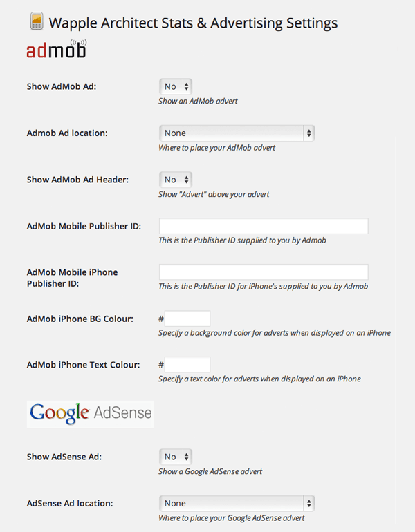Open the Show AdMob Ad Header dropdown
Viewport: 415px width, 532px height.
point(176,180)
